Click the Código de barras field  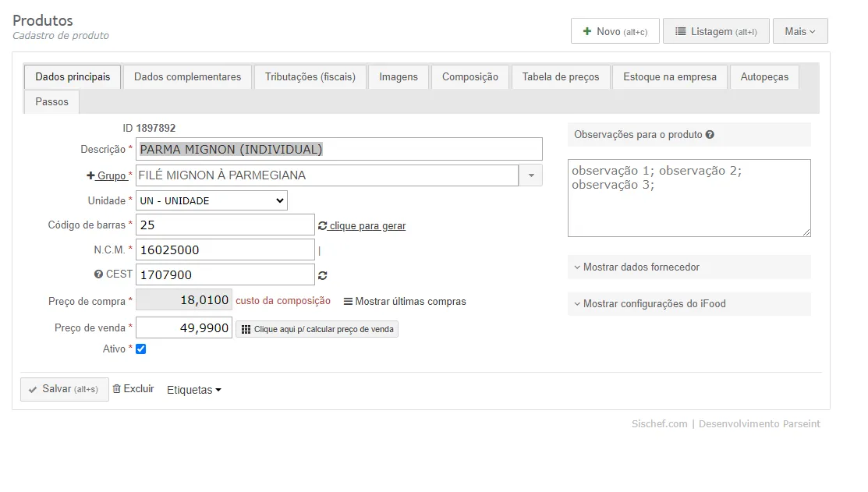[x=225, y=225]
